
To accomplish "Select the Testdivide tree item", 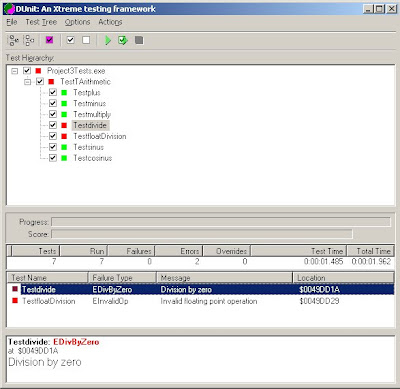I will (90, 125).
